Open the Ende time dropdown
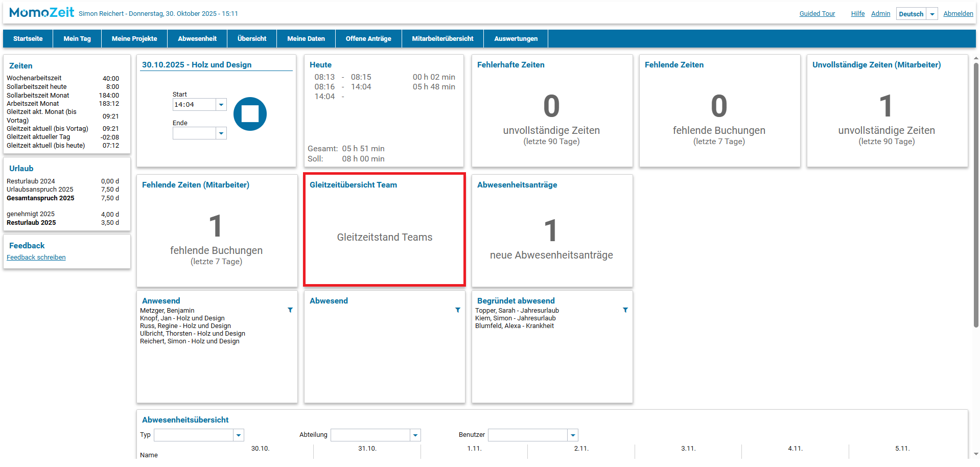This screenshot has width=980, height=467. pos(221,133)
